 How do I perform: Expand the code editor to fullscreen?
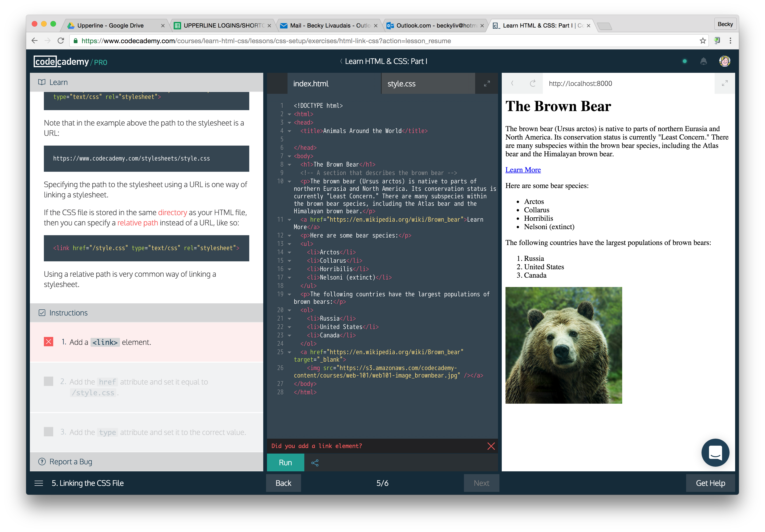[x=487, y=84]
